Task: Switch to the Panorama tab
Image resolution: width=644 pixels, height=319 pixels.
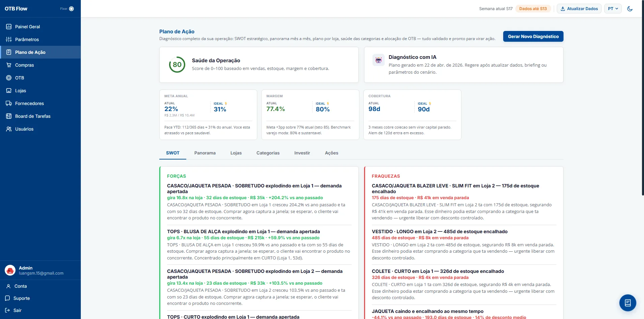Action: 205,153
